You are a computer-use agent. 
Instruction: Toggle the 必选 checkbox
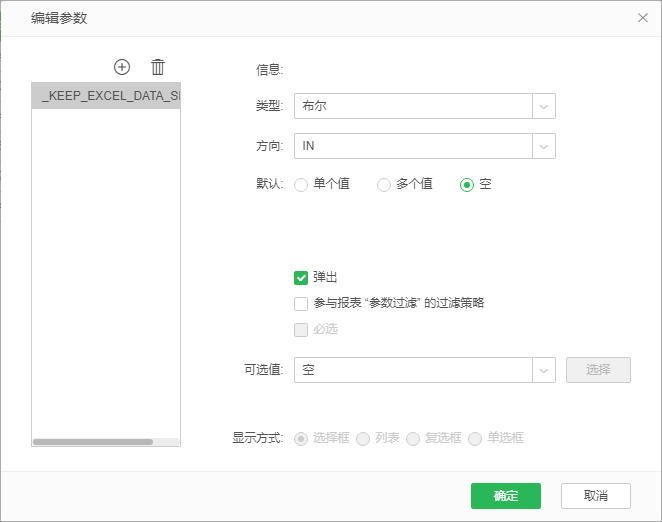click(x=301, y=330)
